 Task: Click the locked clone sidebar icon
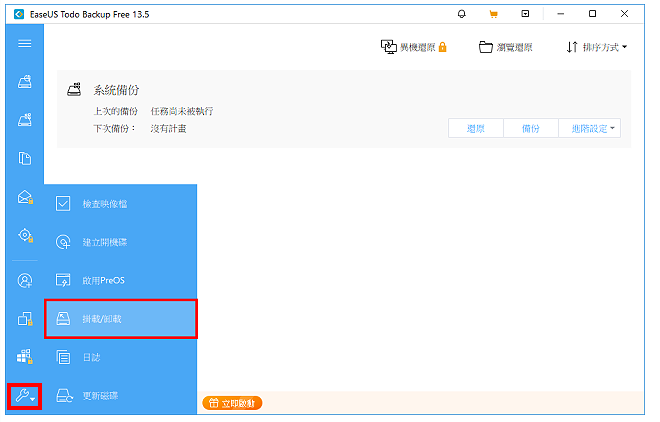click(25, 318)
